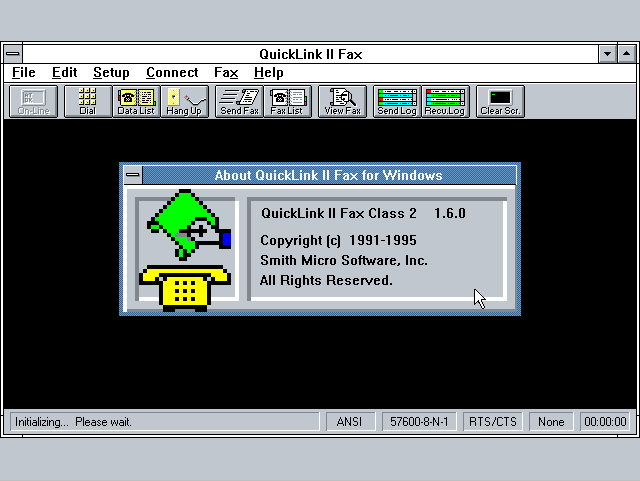Show the Send Log

point(397,102)
